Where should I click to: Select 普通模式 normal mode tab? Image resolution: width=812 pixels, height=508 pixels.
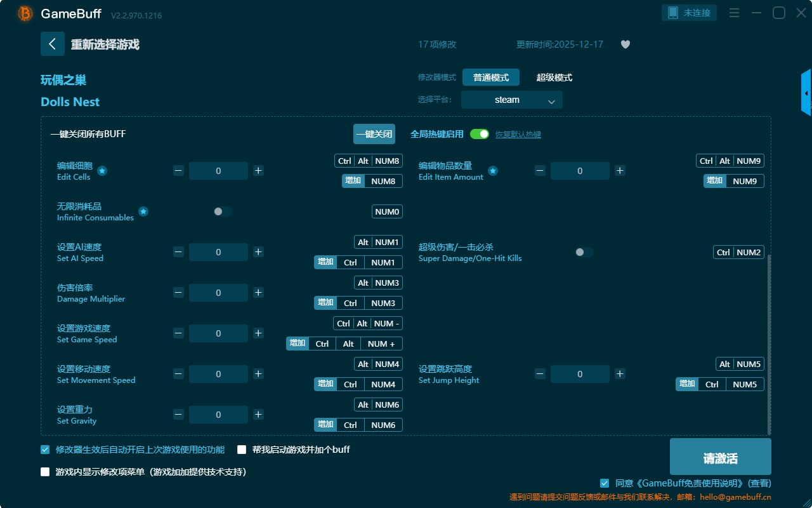click(x=490, y=77)
